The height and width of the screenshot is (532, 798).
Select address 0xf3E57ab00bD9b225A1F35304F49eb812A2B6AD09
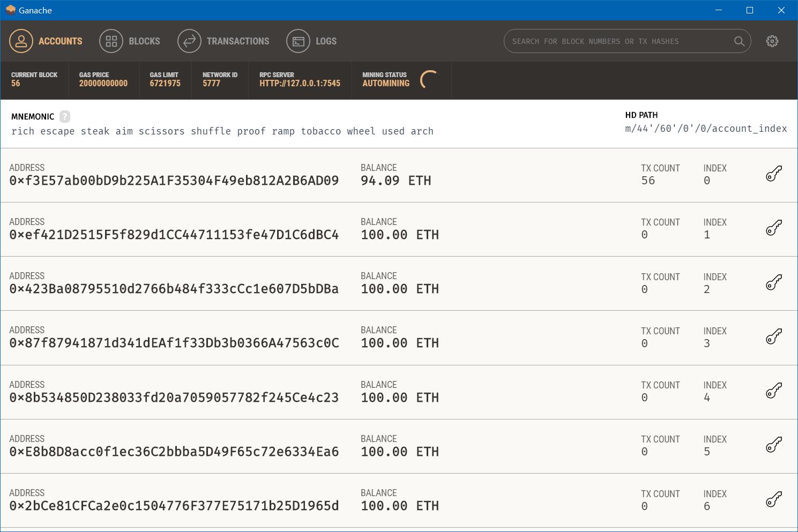click(x=174, y=181)
